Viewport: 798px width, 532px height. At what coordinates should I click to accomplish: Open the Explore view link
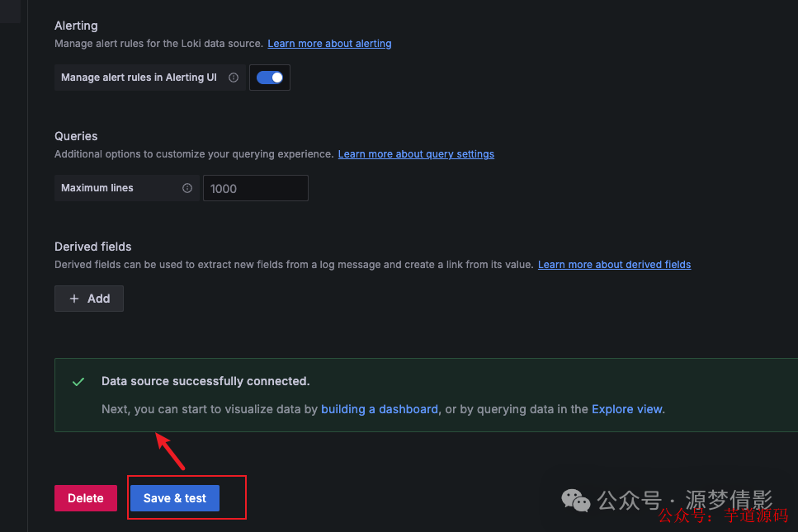click(627, 409)
